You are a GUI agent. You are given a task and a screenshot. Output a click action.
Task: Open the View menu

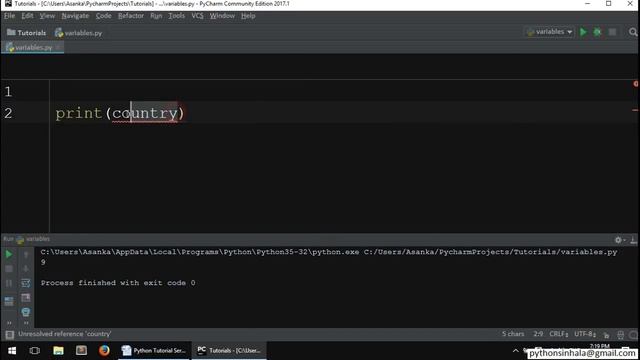[47, 16]
